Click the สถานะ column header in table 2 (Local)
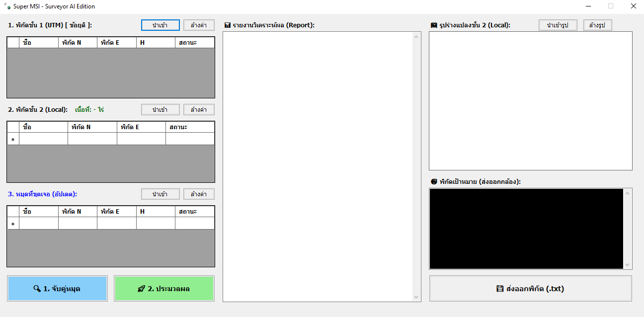Viewport: 644px width, 317px height. coord(190,127)
